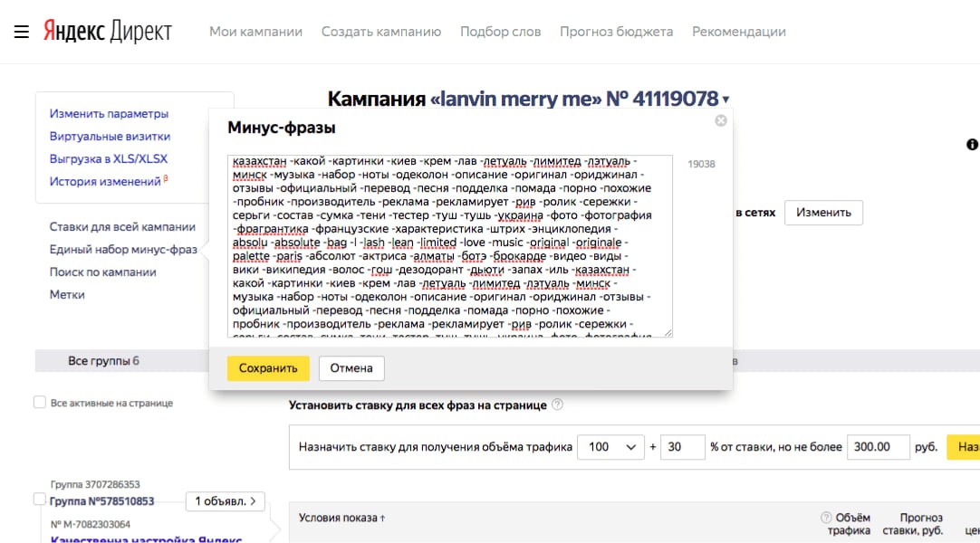Image resolution: width=980 pixels, height=543 pixels.
Task: Click sort arrow on Условия показа column
Action: (382, 519)
